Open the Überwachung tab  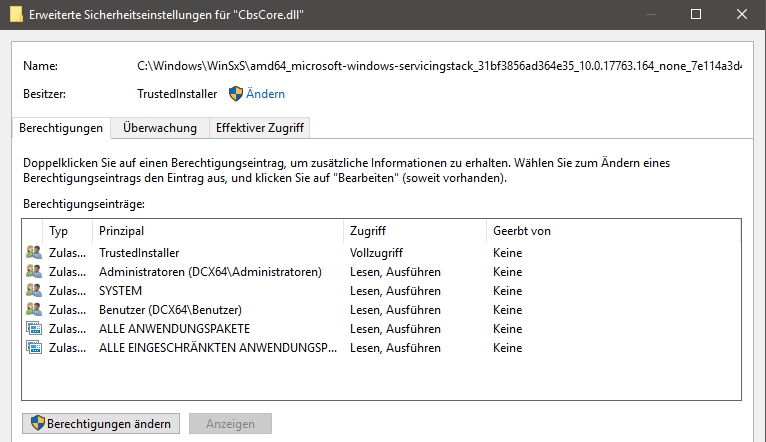pyautogui.click(x=160, y=128)
